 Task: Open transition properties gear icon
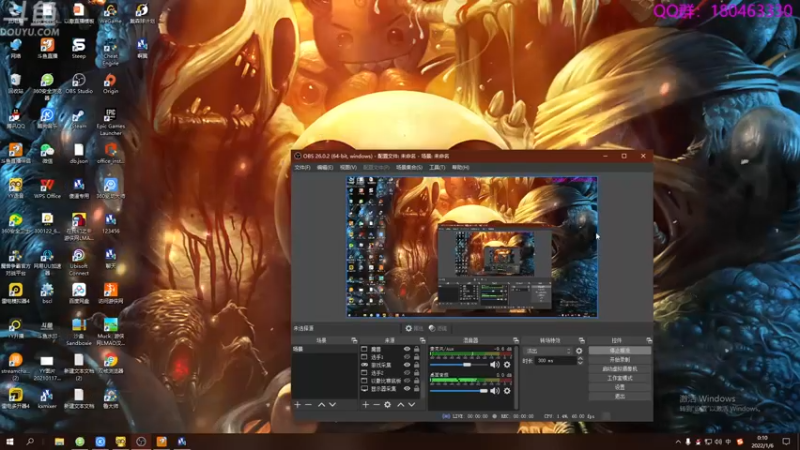(579, 351)
